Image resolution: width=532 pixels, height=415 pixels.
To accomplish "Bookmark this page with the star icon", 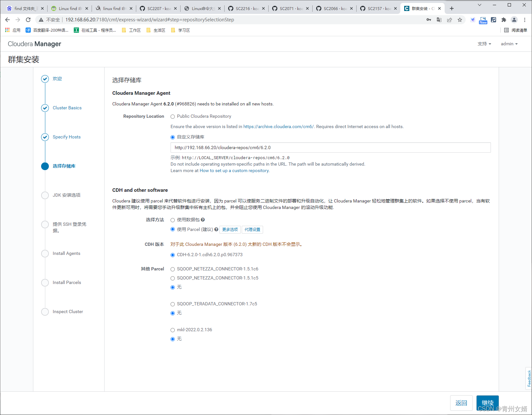I will pos(460,20).
